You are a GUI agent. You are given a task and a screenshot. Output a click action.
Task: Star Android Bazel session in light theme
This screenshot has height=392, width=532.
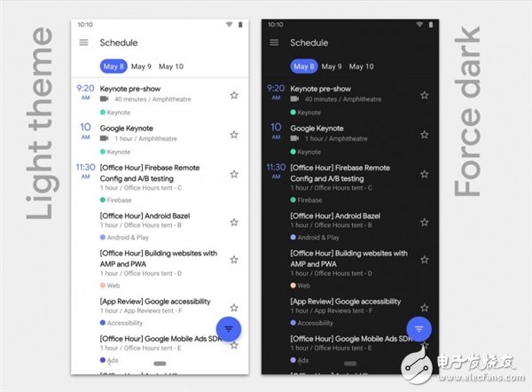[234, 221]
